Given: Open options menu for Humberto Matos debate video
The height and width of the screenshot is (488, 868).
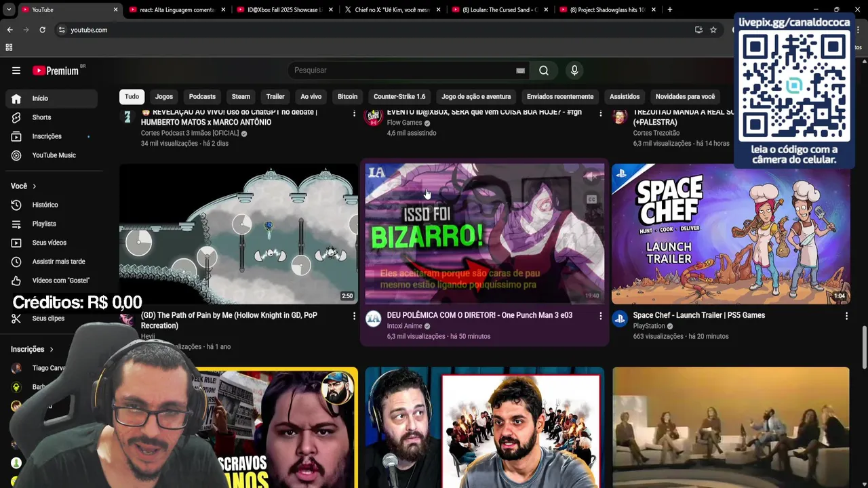Looking at the screenshot, I should click(x=354, y=113).
